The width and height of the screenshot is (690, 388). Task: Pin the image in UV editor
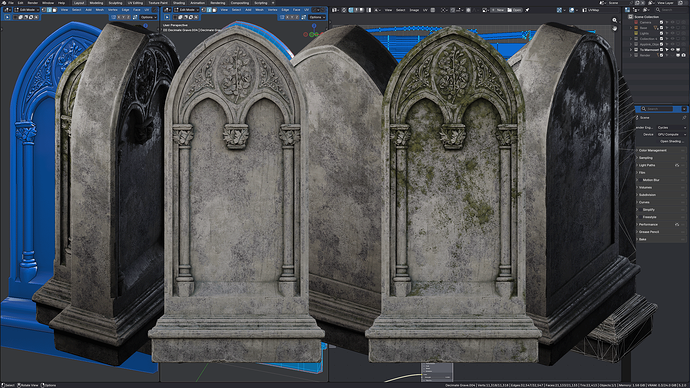(527, 10)
